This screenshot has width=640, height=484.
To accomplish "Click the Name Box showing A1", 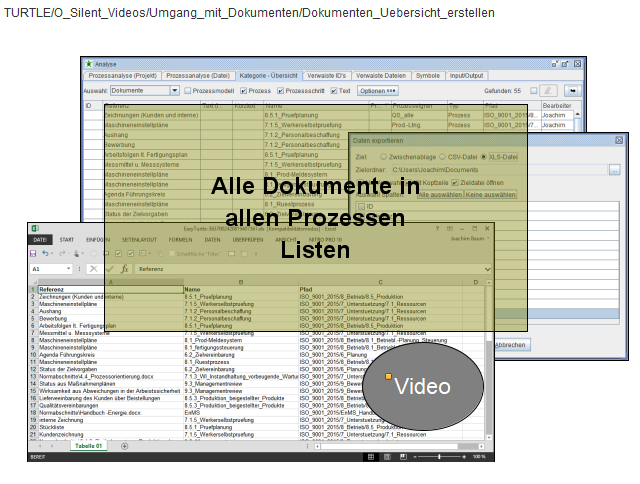I will (48, 269).
